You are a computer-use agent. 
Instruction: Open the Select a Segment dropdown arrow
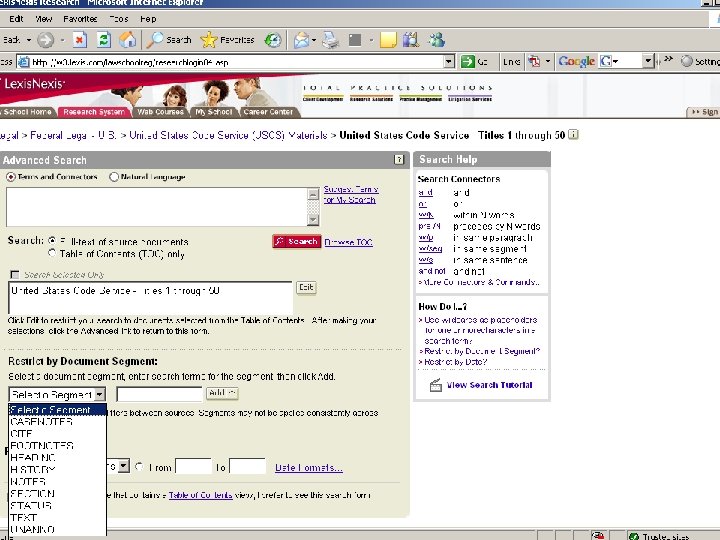(x=100, y=394)
